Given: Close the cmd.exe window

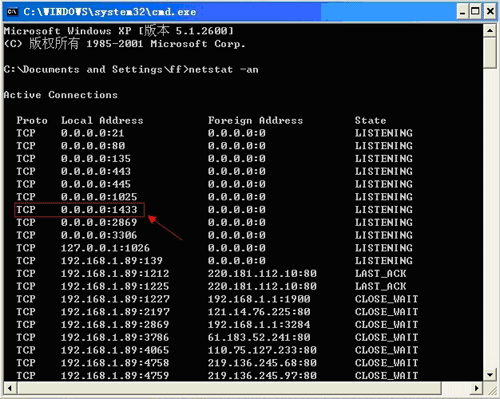Looking at the screenshot, I should [x=490, y=12].
